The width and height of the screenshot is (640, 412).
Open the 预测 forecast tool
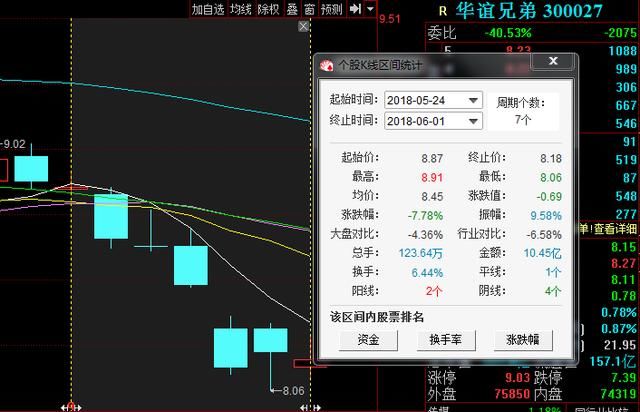[x=331, y=9]
